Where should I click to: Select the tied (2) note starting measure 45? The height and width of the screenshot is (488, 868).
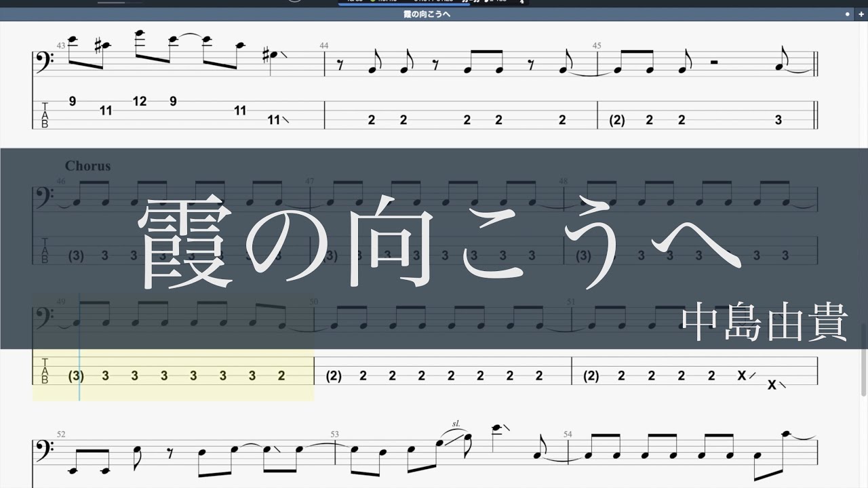coord(616,120)
